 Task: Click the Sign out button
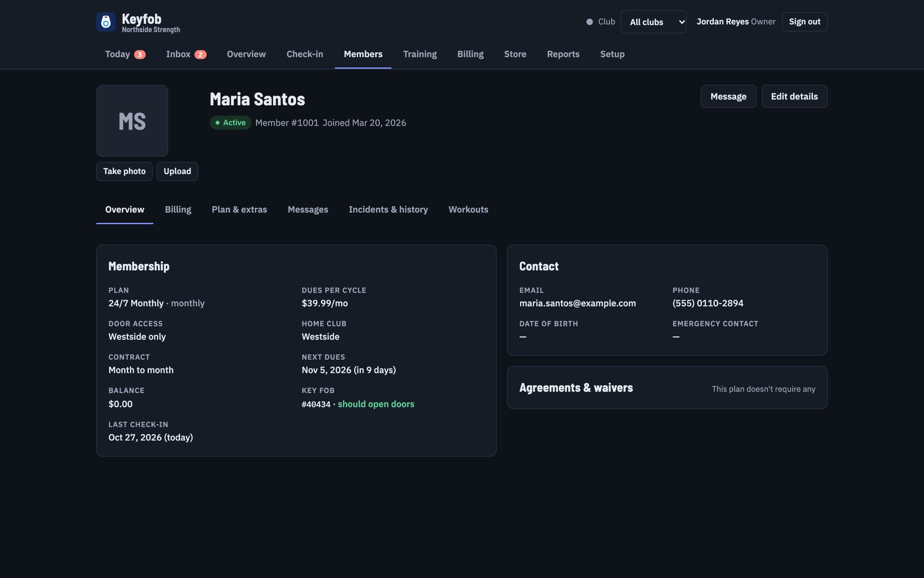click(804, 22)
